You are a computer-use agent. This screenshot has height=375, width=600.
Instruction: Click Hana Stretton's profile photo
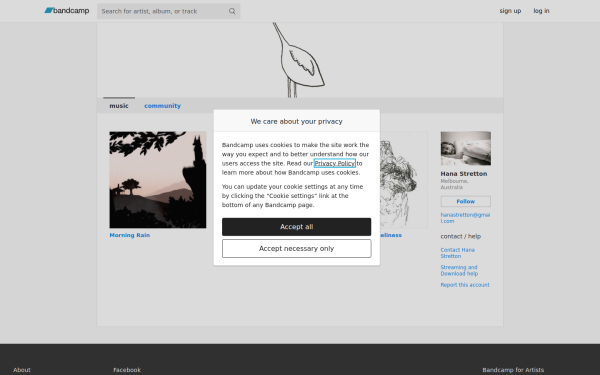pyautogui.click(x=466, y=148)
